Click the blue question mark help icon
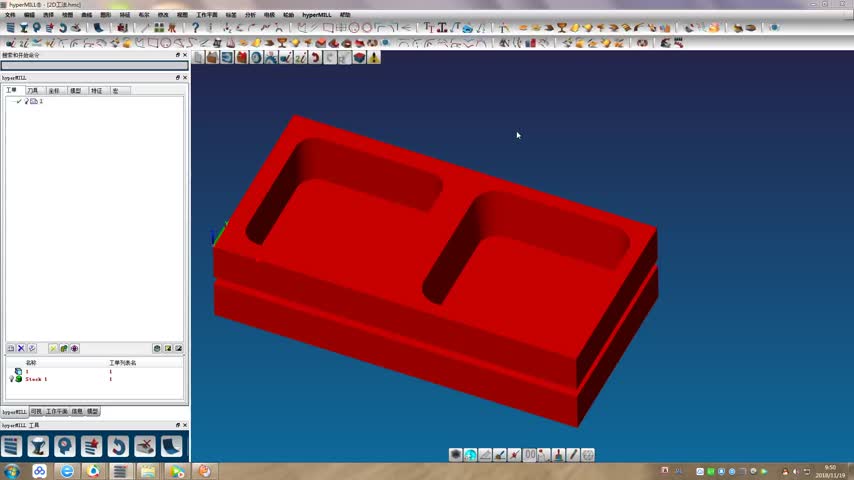This screenshot has width=854, height=480. 195,28
